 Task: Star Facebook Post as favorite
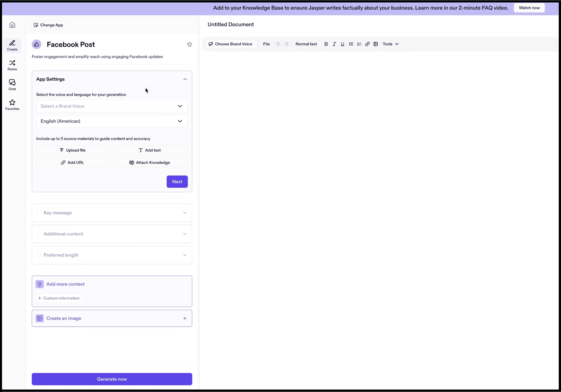click(189, 44)
